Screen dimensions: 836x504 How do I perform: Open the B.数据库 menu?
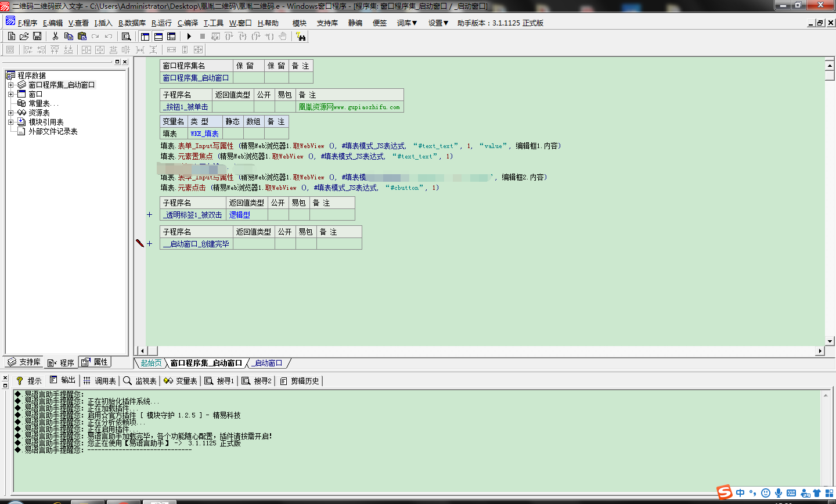132,23
